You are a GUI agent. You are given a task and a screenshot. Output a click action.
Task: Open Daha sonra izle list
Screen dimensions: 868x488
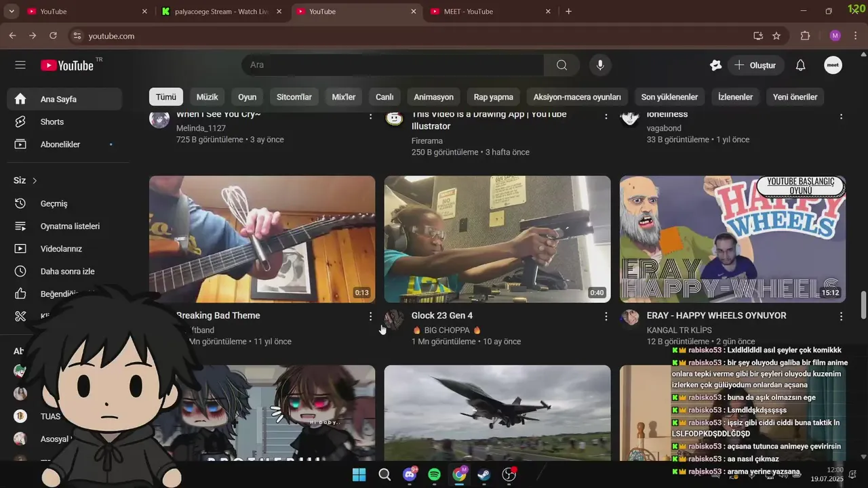[65, 271]
